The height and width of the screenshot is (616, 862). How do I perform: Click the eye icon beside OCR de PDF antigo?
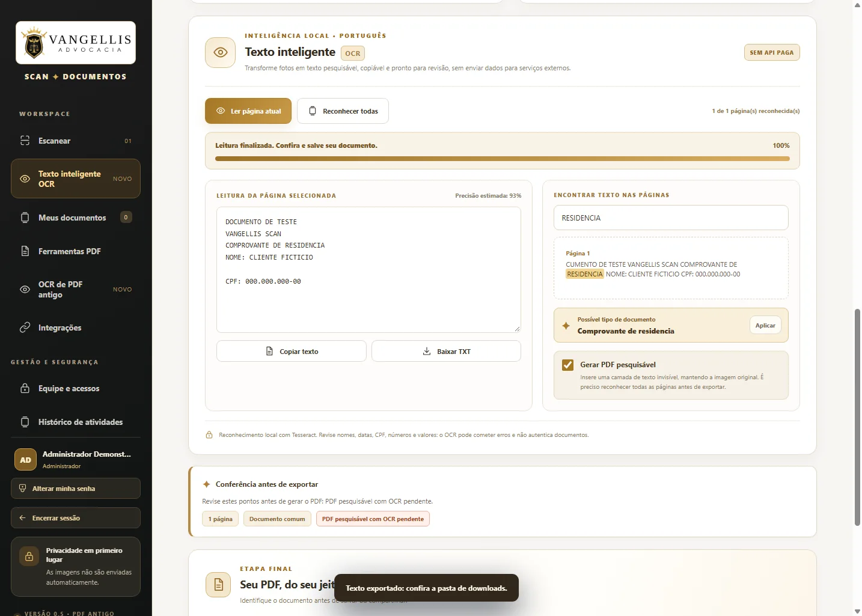tap(25, 290)
